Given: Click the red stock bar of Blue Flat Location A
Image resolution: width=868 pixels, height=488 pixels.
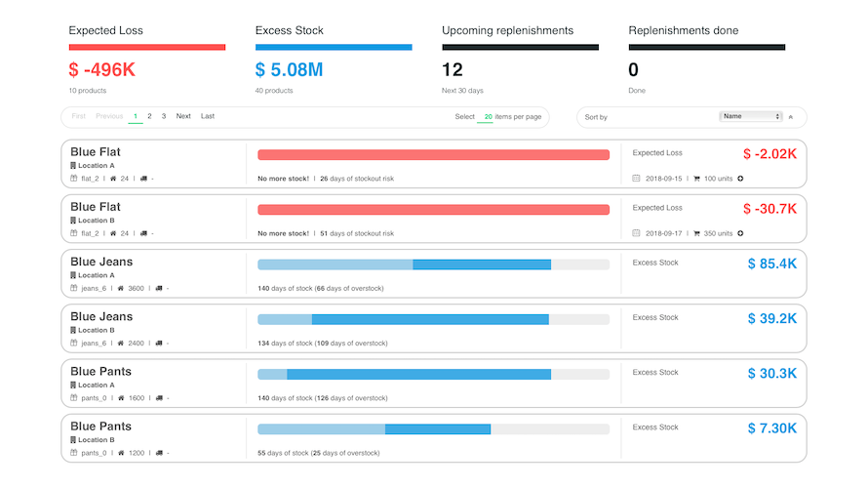Looking at the screenshot, I should [x=433, y=154].
